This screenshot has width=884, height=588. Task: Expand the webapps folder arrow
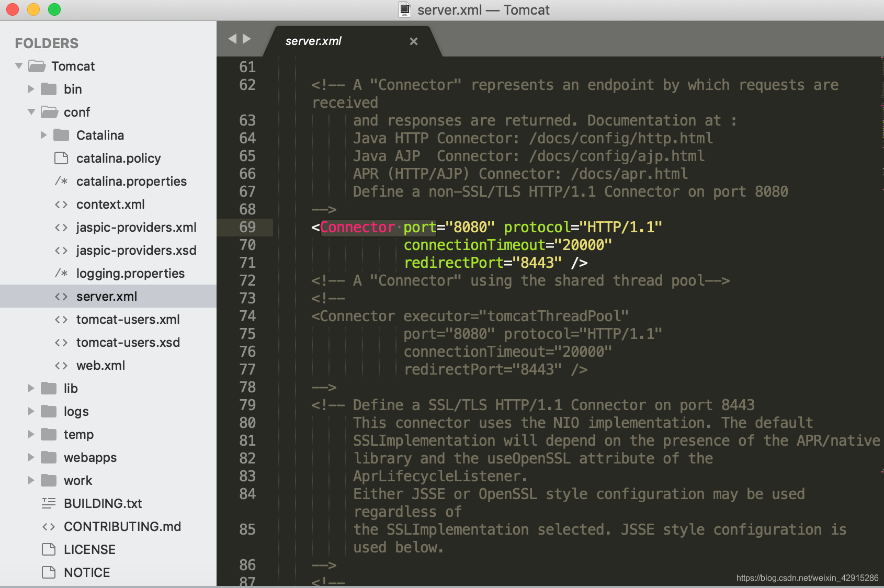tap(31, 457)
